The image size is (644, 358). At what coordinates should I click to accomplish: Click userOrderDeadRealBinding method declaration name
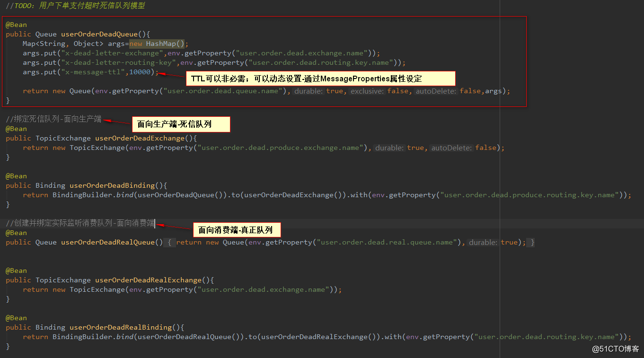[x=121, y=327]
